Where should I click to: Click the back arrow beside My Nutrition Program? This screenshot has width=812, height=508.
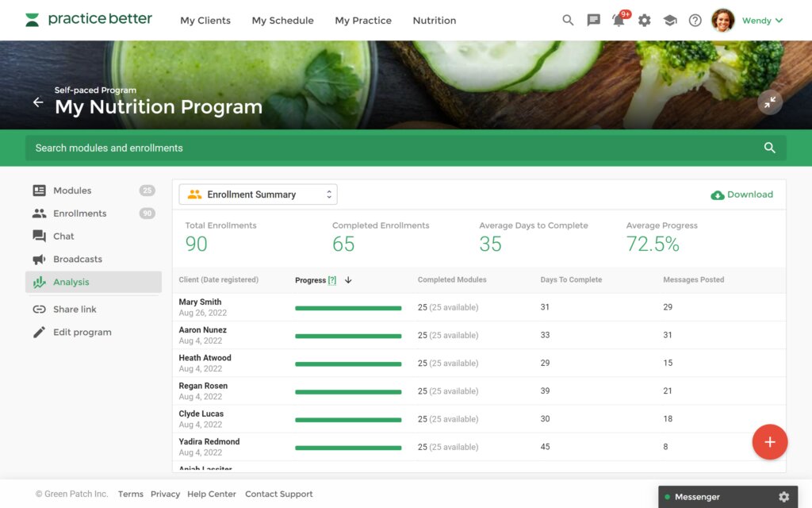pos(38,102)
